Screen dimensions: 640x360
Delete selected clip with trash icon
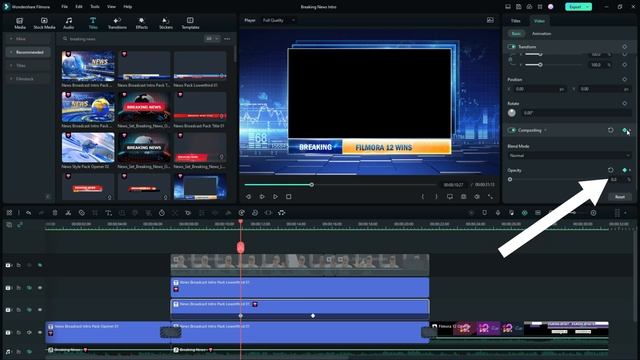point(55,213)
